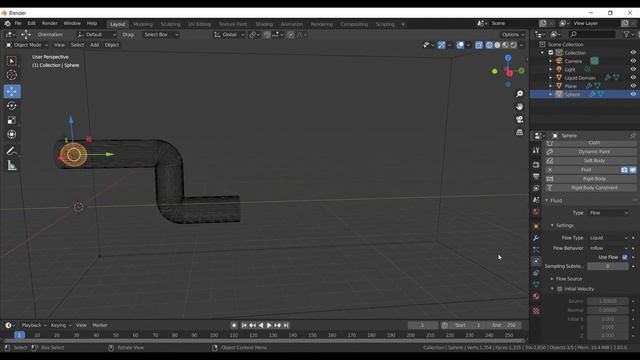
Task: Remove the Fluid physics button
Action: (x=582, y=170)
